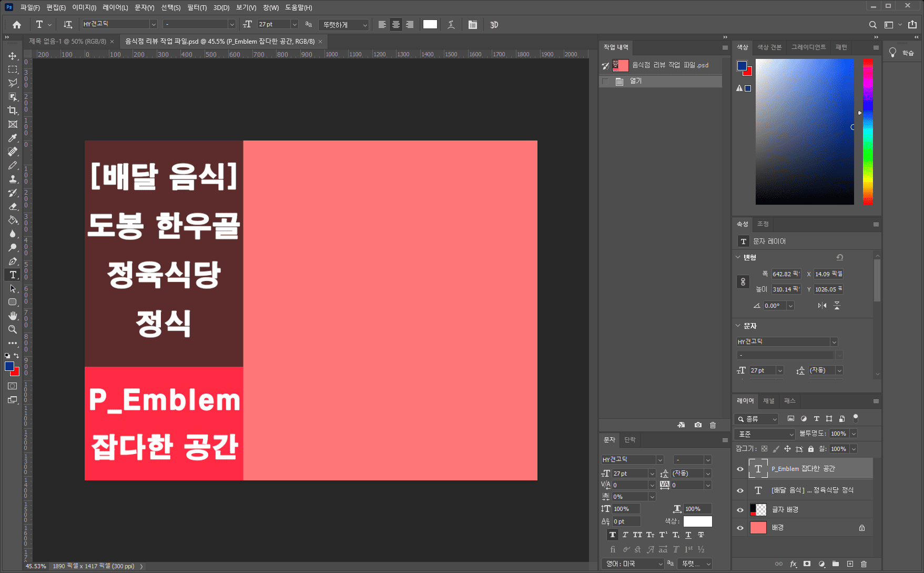Select the Eyedropper tool
The height and width of the screenshot is (573, 924).
point(12,138)
